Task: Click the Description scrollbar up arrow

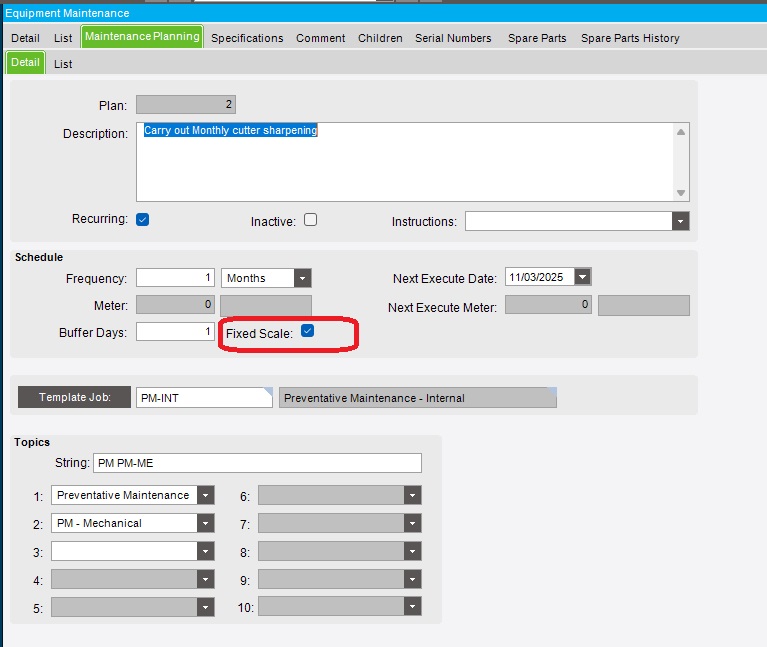Action: pos(681,132)
